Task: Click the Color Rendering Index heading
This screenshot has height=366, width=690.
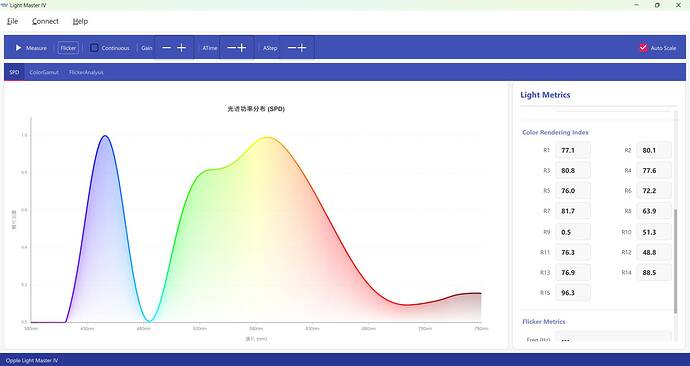Action: [x=555, y=132]
